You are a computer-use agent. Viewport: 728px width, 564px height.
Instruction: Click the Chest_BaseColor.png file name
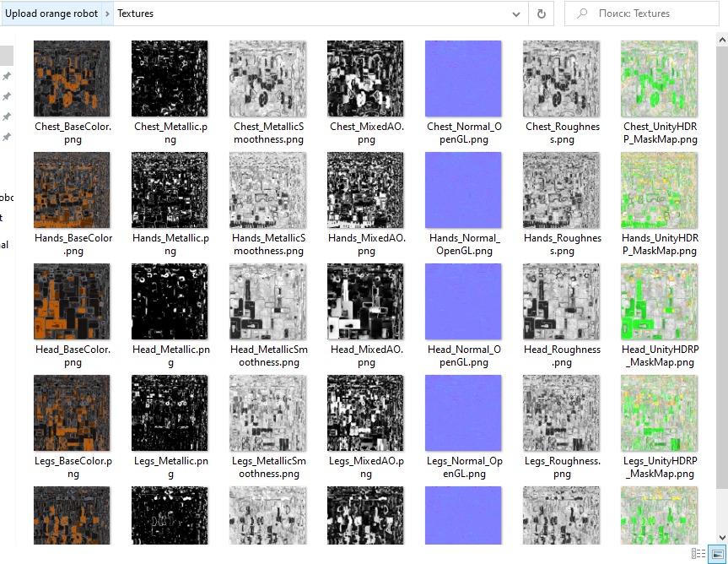tap(73, 133)
